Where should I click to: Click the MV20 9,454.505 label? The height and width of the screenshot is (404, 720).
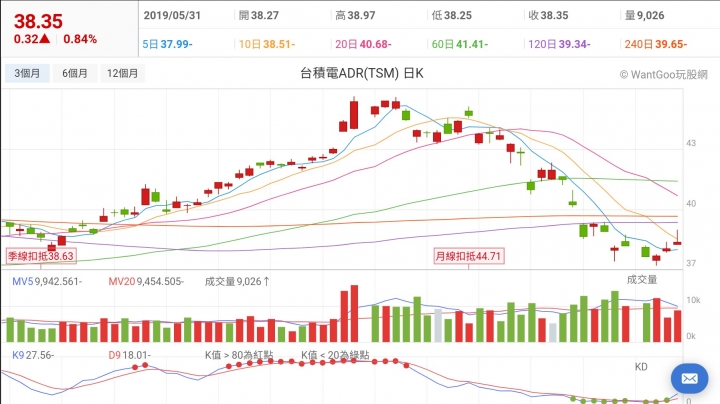[146, 281]
